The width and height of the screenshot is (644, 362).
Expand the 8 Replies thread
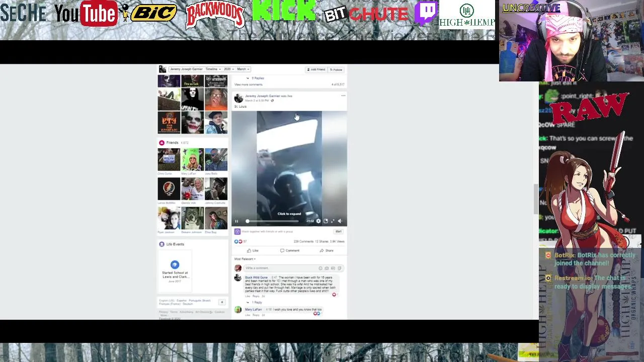pos(258,78)
